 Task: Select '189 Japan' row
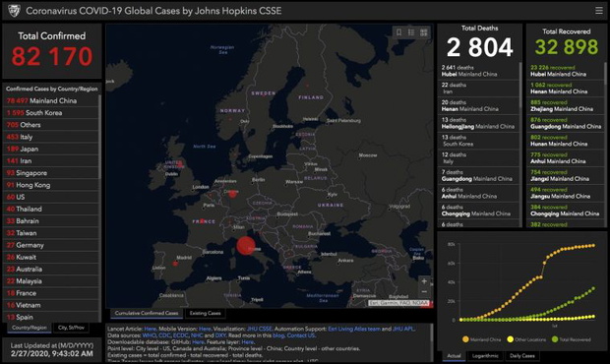51,149
